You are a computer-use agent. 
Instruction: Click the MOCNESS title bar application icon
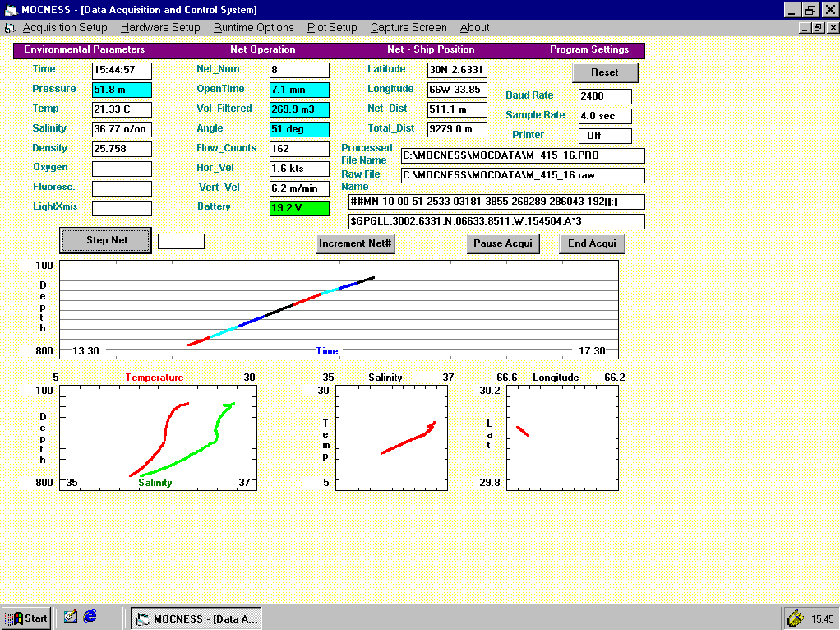pyautogui.click(x=10, y=10)
